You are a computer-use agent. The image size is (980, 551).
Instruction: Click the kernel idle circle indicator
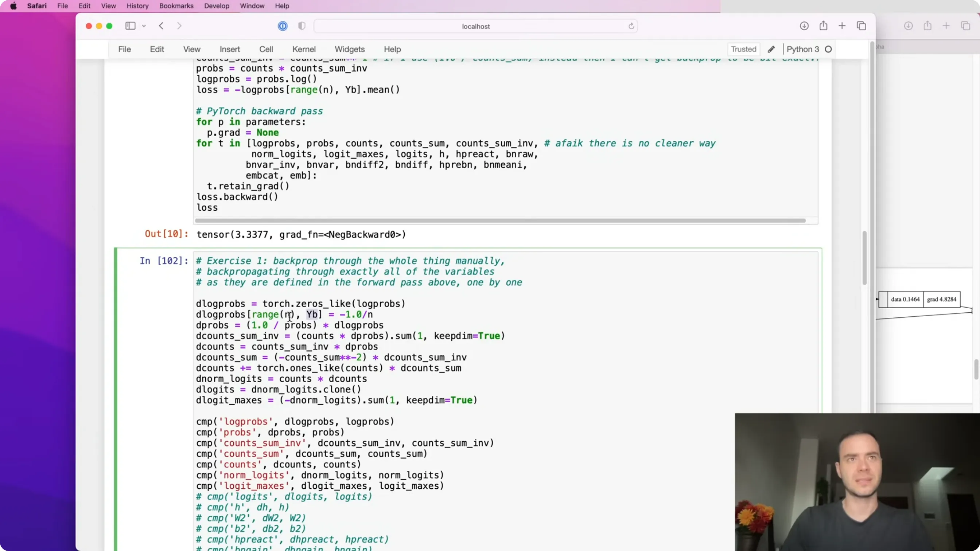click(828, 50)
